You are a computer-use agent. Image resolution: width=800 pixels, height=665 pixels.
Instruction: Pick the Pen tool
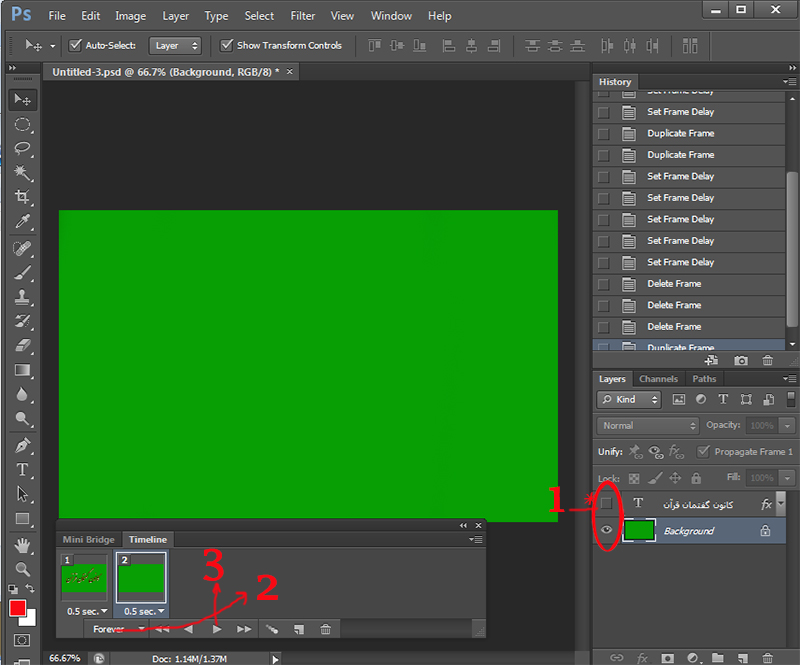pyautogui.click(x=22, y=446)
